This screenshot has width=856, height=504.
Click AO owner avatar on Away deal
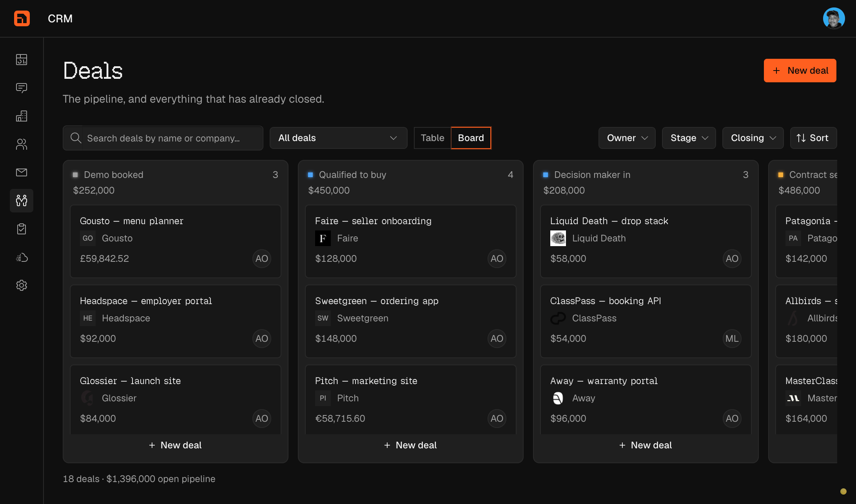732,419
